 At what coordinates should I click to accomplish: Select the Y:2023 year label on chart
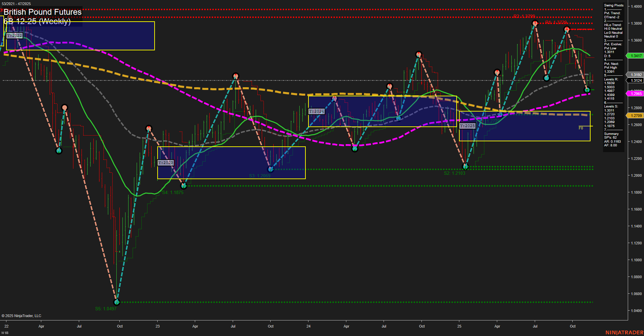click(x=165, y=162)
